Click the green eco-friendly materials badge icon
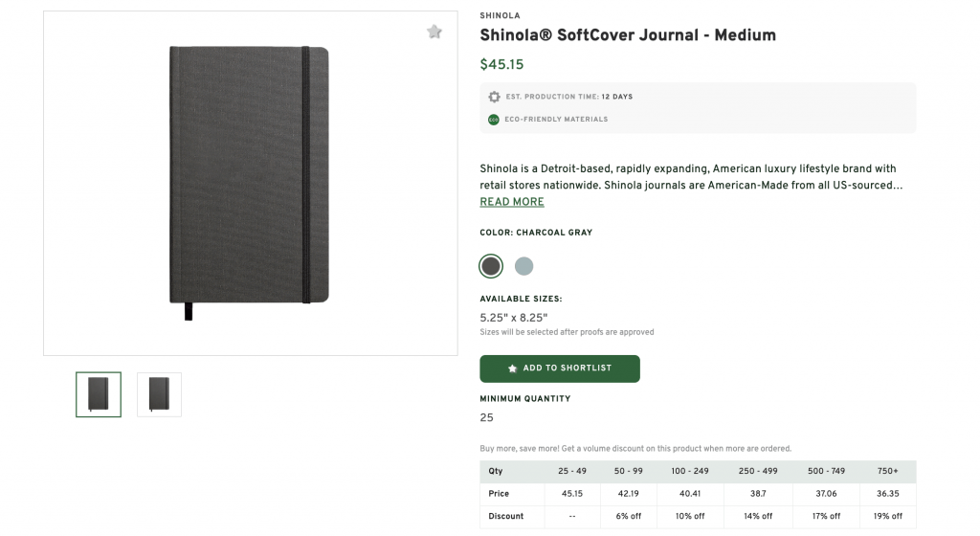Viewport: 980px width, 536px height. tap(494, 120)
